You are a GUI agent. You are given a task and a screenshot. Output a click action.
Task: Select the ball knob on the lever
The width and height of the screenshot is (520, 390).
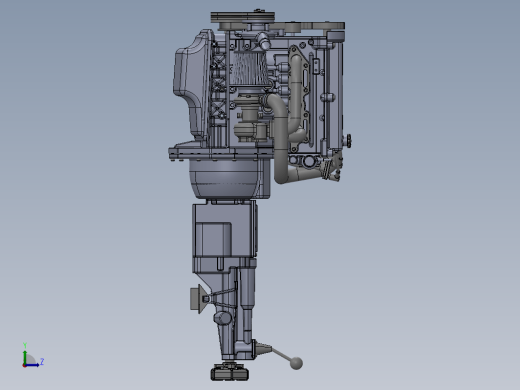[296, 363]
